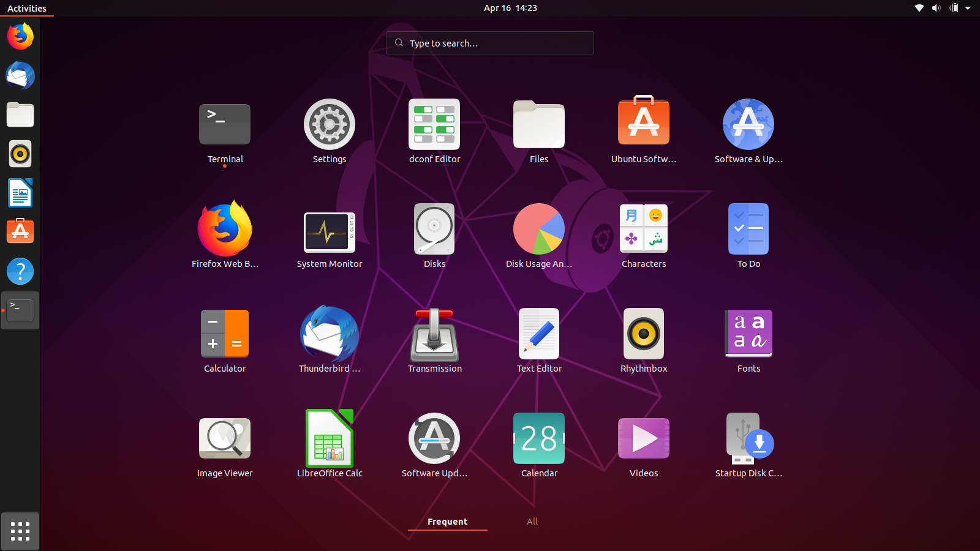The height and width of the screenshot is (551, 980).
Task: Launch LibreOffice Writer from the dock
Action: pos(20,193)
